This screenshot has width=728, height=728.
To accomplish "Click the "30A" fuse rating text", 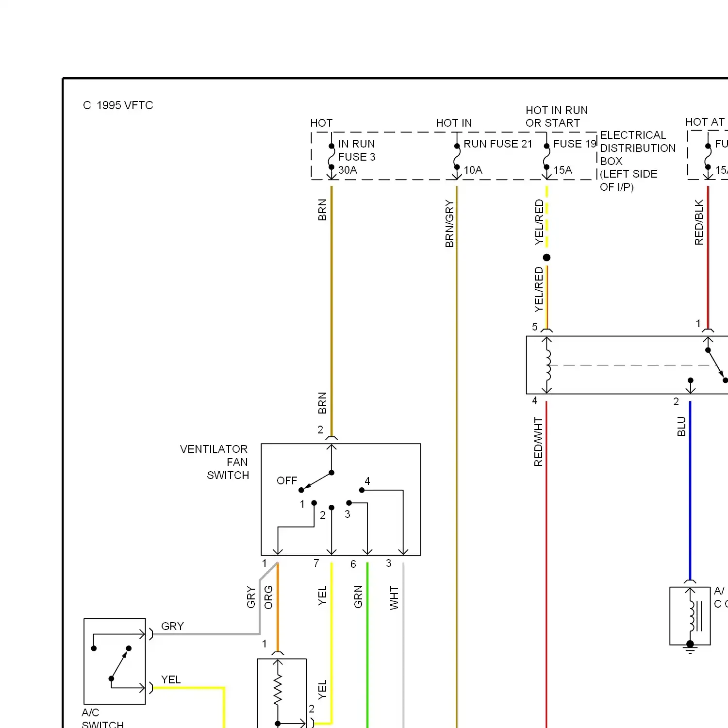I will pos(347,170).
